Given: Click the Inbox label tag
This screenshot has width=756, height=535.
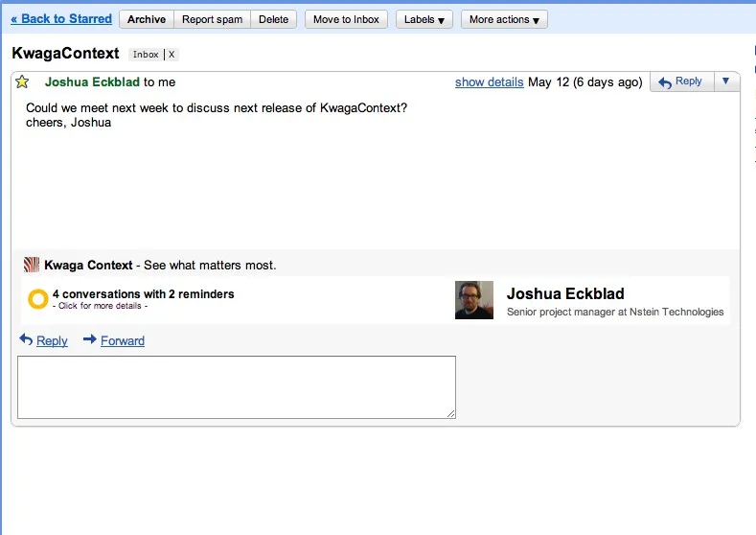Looking at the screenshot, I should coord(146,55).
